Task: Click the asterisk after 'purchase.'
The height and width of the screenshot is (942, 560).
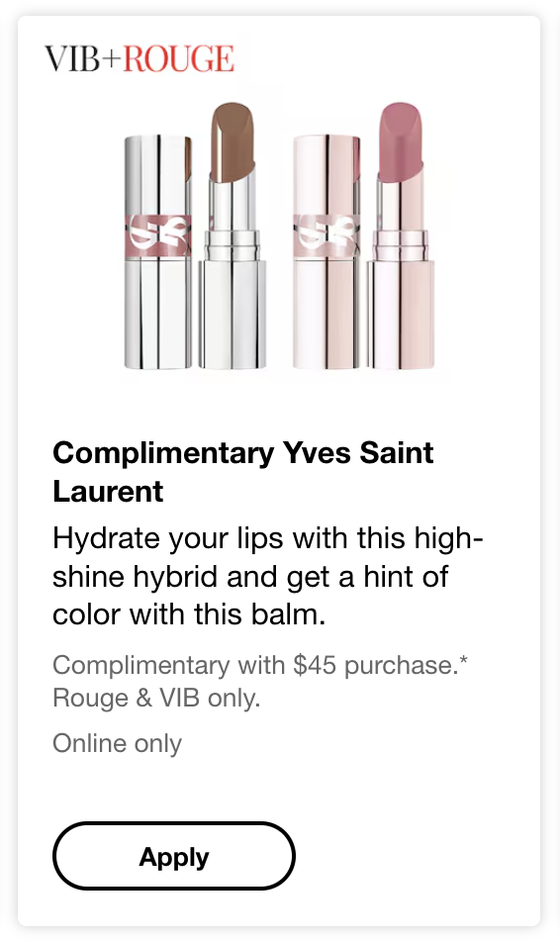Action: [x=464, y=661]
